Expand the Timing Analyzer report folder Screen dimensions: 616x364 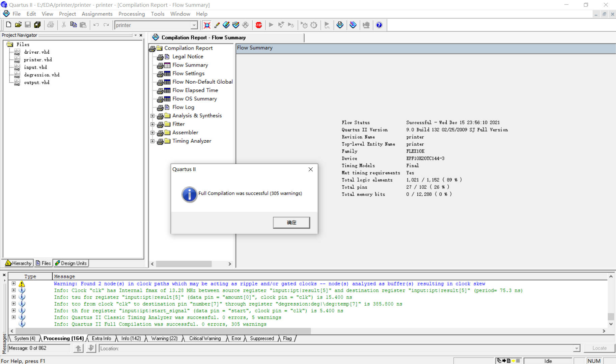152,141
